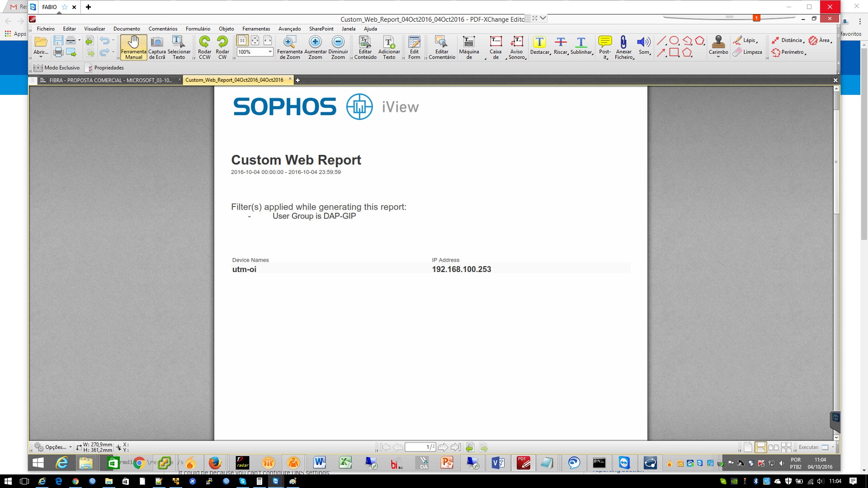Rotate page with Rodar CW
Screen dimensions: 868x488
point(222,47)
